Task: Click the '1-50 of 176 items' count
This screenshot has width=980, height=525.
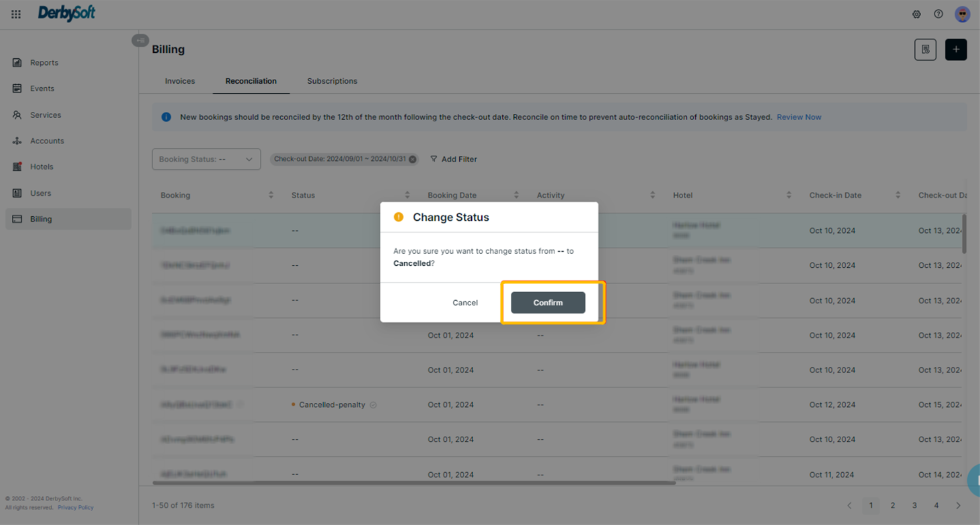Action: (x=183, y=505)
